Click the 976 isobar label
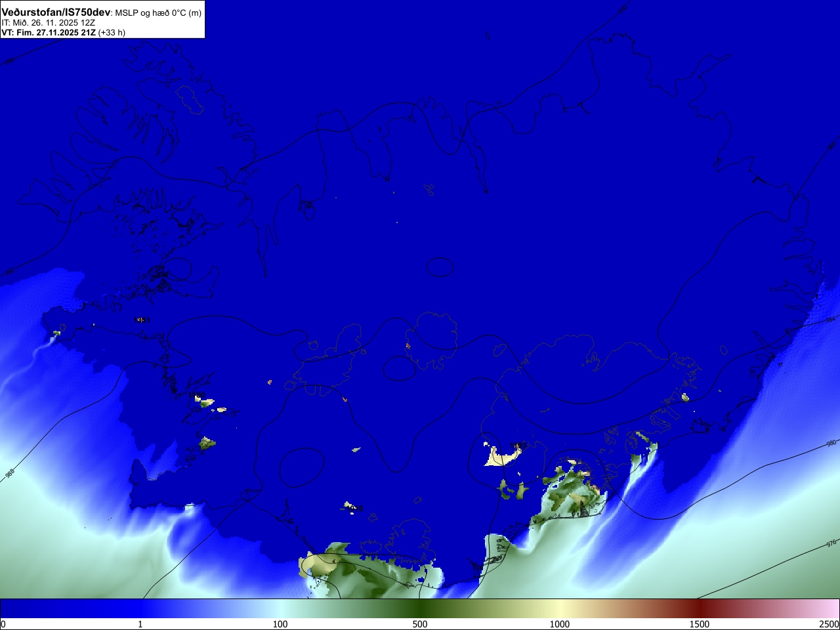This screenshot has height=630, width=840. coord(831,543)
